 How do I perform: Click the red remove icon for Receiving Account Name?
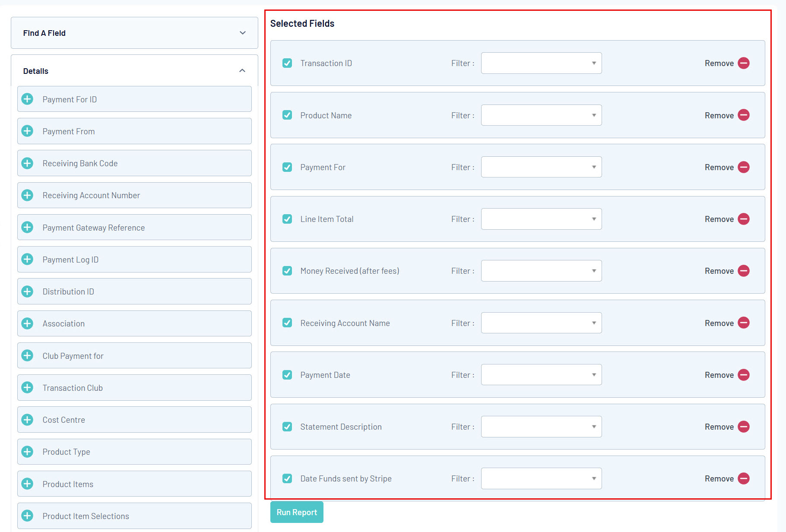point(744,323)
